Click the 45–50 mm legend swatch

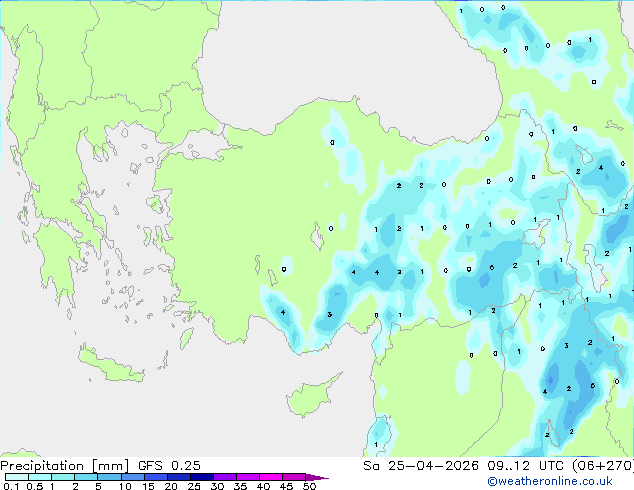[294, 477]
